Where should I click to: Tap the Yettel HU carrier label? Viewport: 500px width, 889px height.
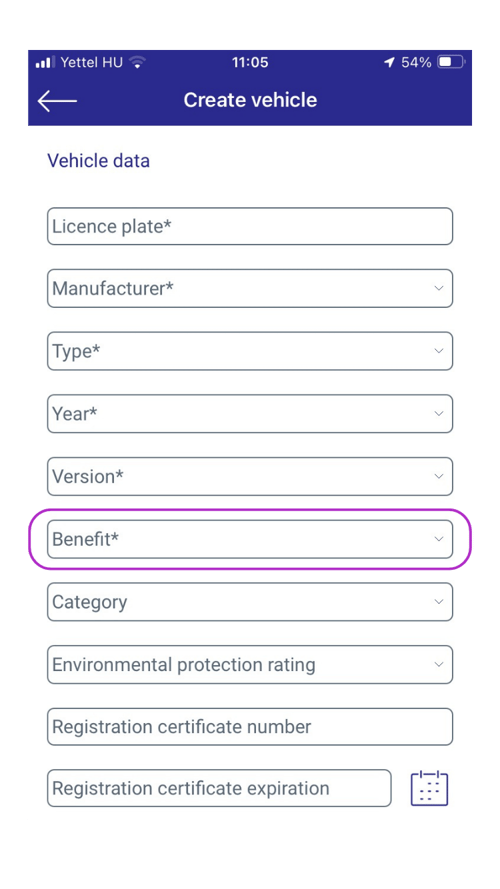coord(91,62)
